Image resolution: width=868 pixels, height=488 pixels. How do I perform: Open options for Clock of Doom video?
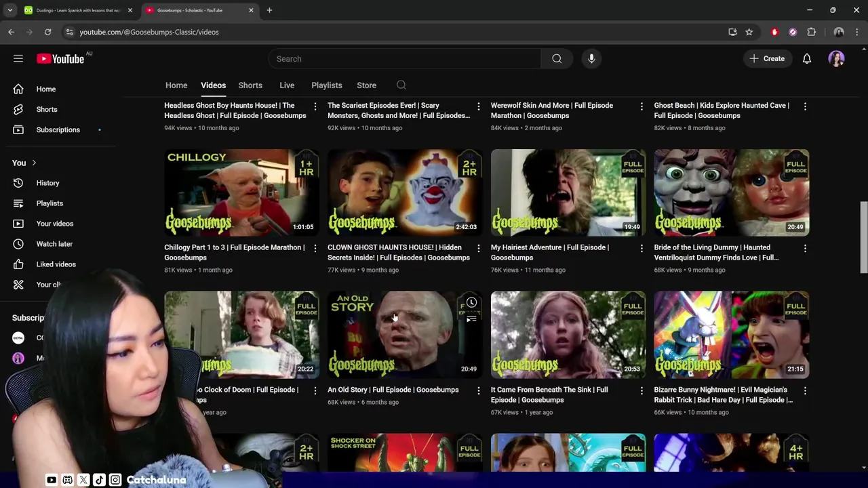(x=315, y=391)
